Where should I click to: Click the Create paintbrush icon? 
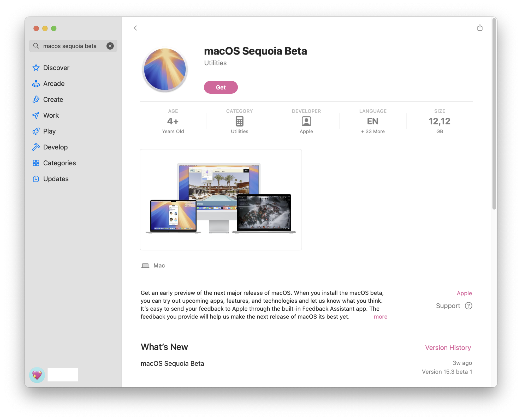[36, 100]
